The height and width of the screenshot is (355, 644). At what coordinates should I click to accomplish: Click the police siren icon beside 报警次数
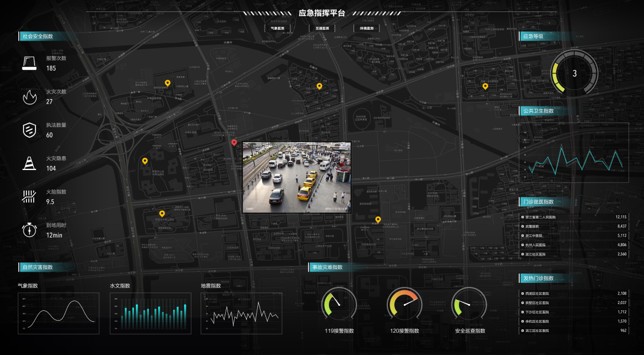(29, 63)
